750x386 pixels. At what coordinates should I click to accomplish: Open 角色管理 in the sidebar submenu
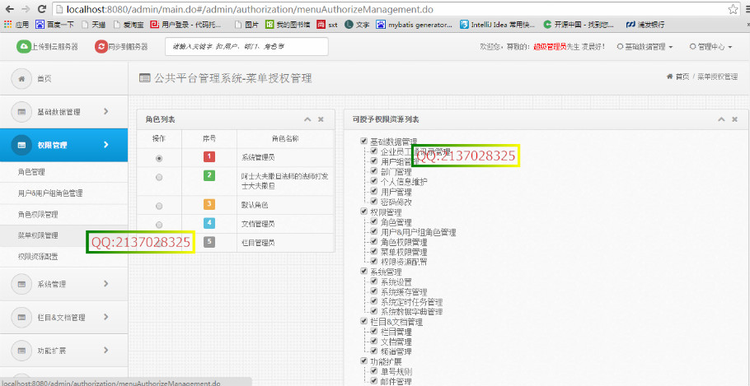(32, 172)
